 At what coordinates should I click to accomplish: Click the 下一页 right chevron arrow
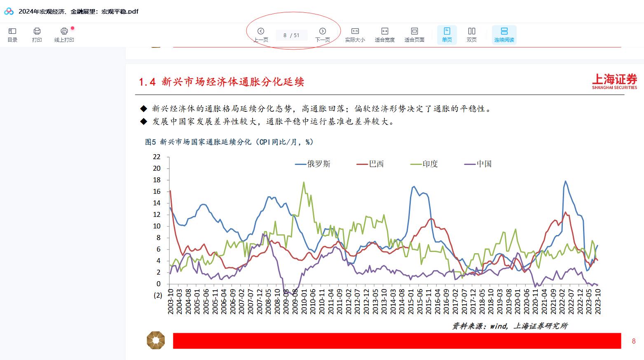click(x=323, y=31)
